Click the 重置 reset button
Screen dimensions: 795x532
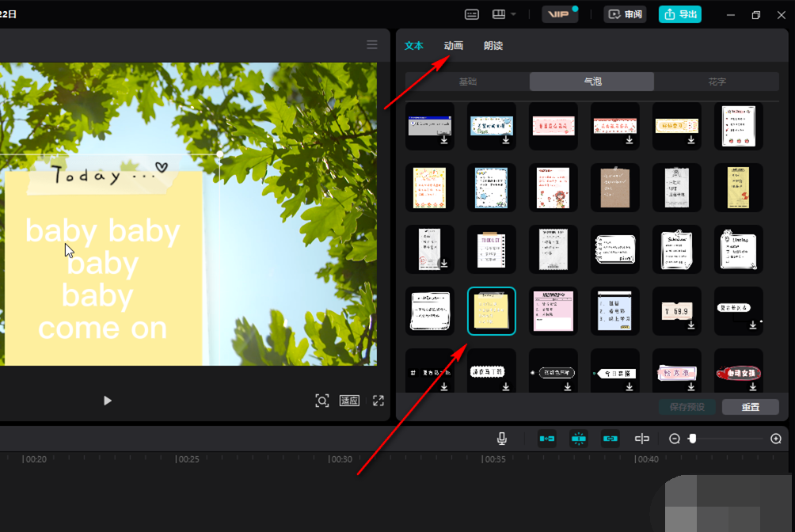point(750,407)
